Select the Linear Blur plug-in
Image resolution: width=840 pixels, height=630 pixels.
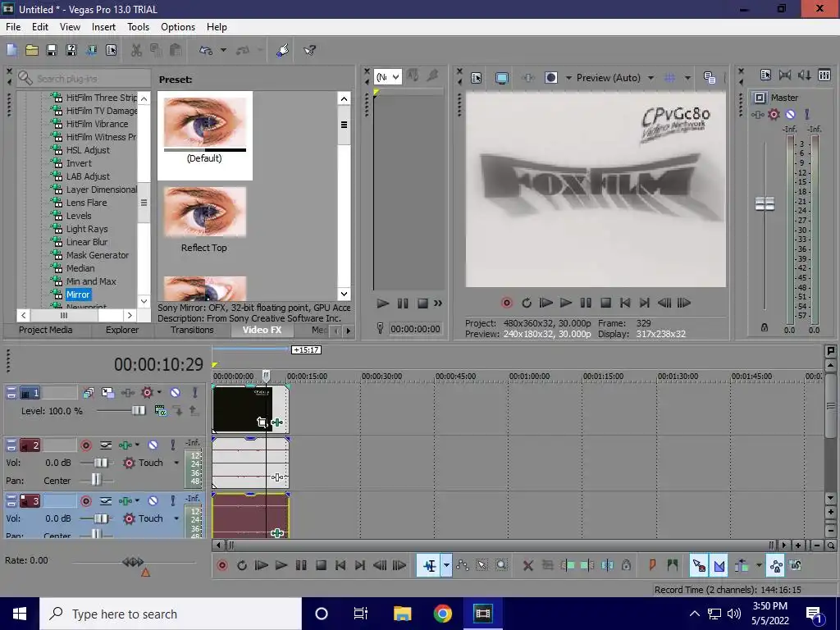click(87, 242)
